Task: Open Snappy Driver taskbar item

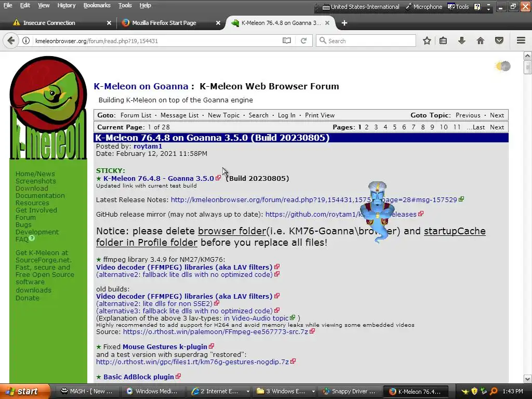Action: point(350,391)
